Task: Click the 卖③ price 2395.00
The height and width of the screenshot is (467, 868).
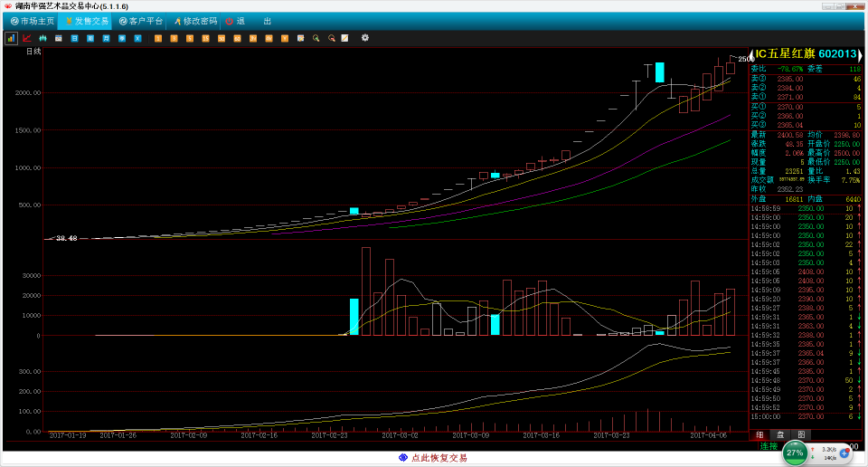Action: pos(790,80)
